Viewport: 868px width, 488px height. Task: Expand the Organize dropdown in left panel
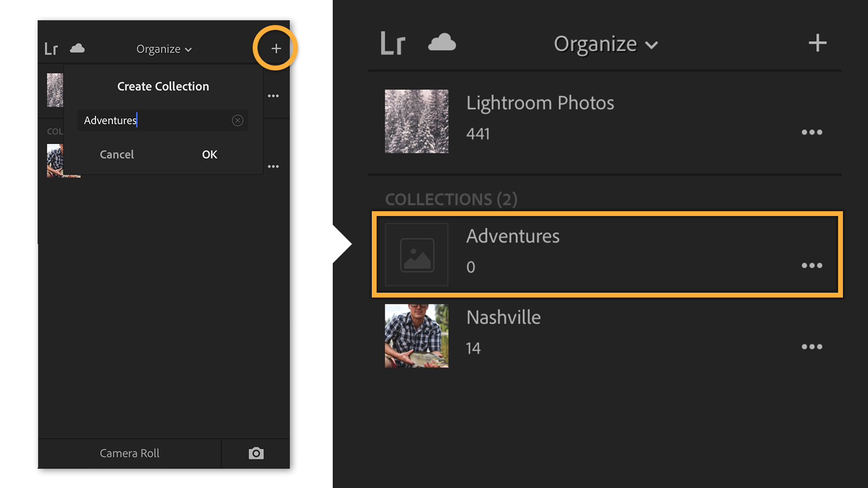[x=164, y=49]
